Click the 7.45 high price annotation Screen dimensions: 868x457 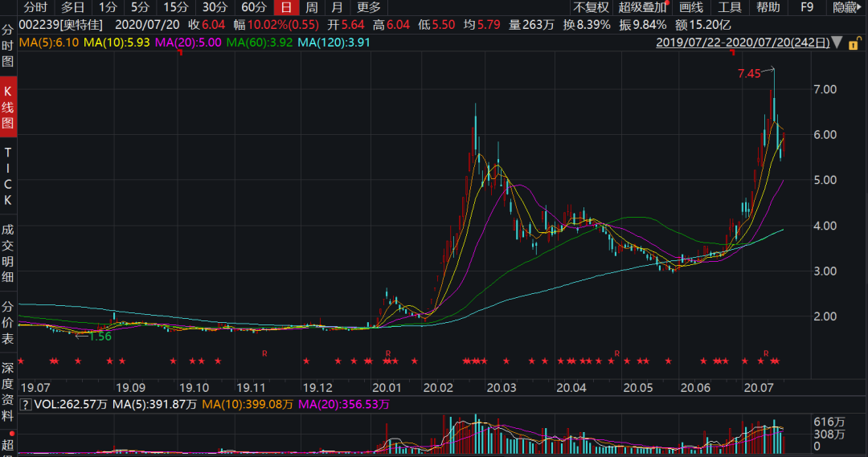point(748,74)
